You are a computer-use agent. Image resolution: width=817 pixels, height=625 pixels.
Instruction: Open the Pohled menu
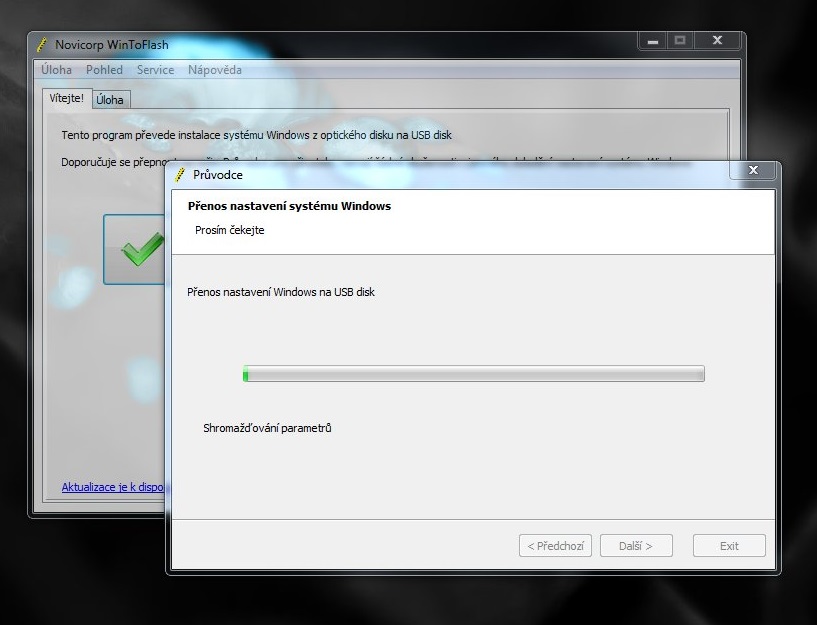(104, 70)
